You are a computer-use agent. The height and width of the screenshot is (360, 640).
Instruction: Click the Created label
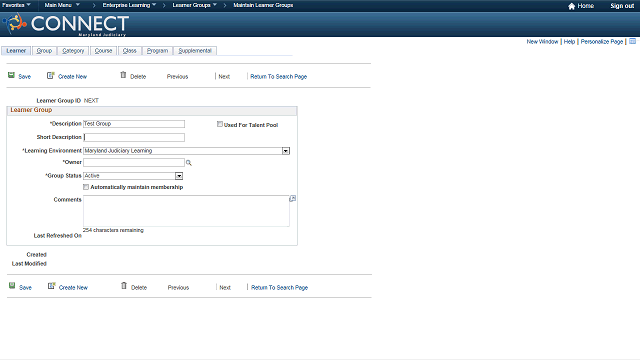coord(36,255)
